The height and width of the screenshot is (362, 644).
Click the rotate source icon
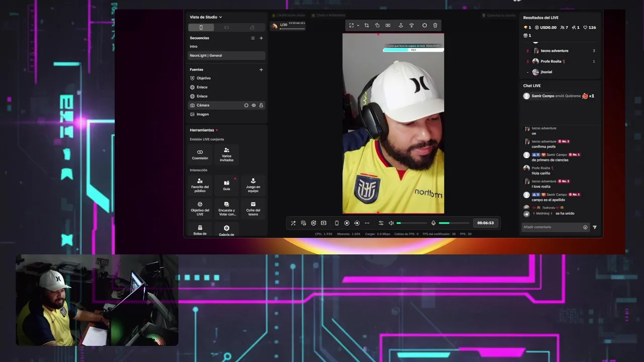tap(377, 26)
